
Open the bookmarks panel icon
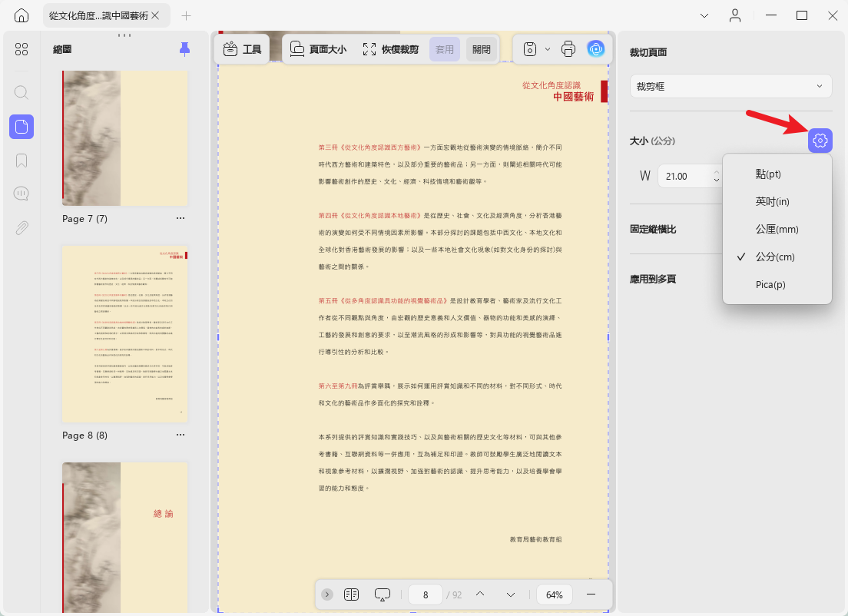21,160
